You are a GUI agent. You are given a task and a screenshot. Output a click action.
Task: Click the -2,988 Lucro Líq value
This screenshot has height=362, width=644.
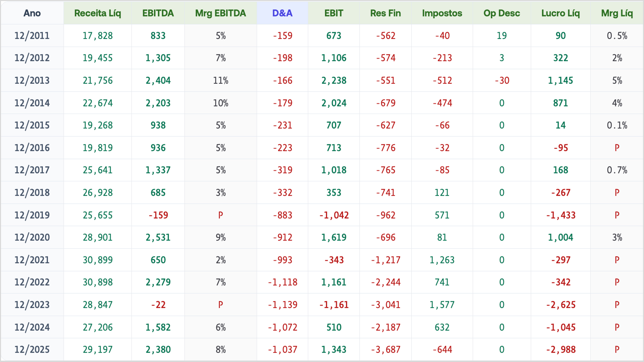560,350
